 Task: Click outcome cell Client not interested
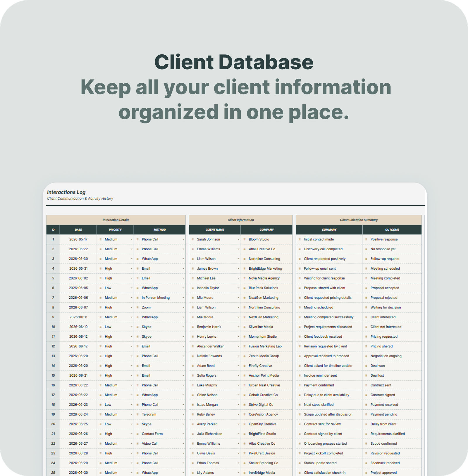(x=392, y=327)
